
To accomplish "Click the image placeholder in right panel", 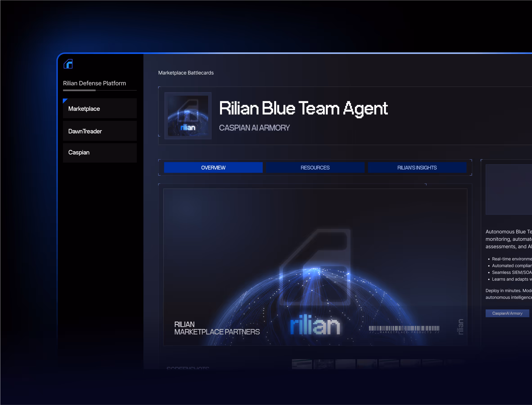I will click(x=509, y=190).
